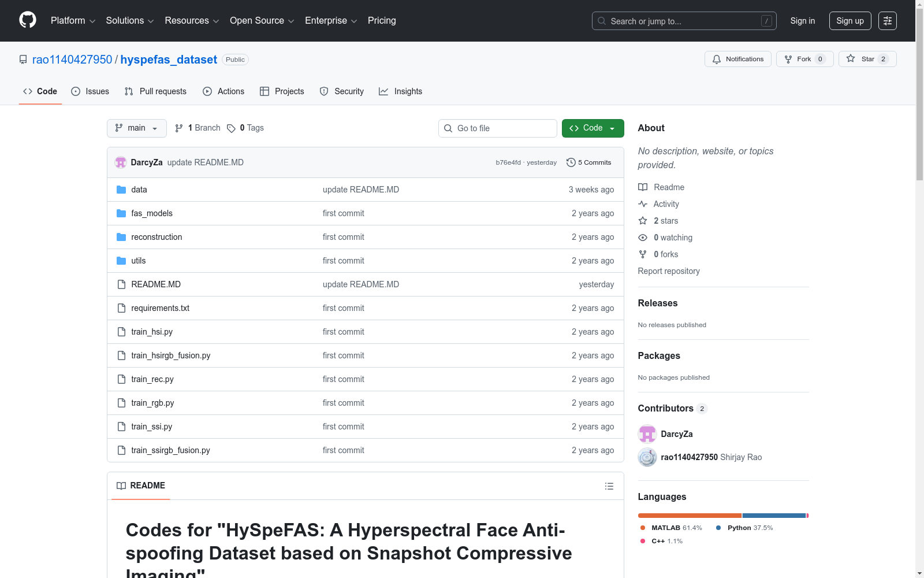Open the accessibility settings icon button in header
This screenshot has height=578, width=924.
888,21
